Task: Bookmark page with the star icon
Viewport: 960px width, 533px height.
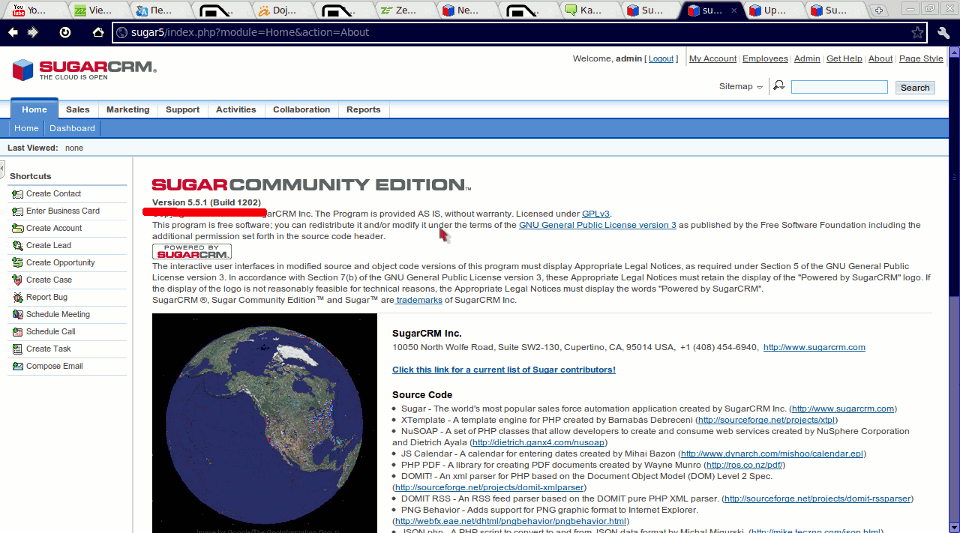Action: pos(917,32)
